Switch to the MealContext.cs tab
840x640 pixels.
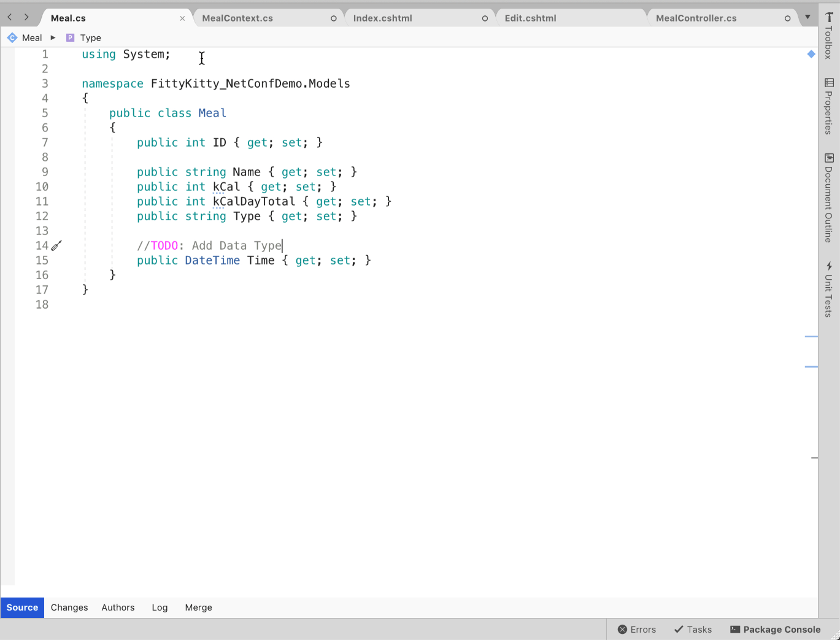pyautogui.click(x=237, y=18)
